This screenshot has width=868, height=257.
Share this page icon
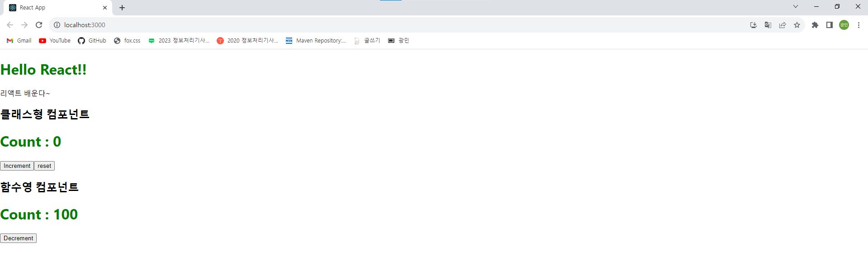(783, 25)
